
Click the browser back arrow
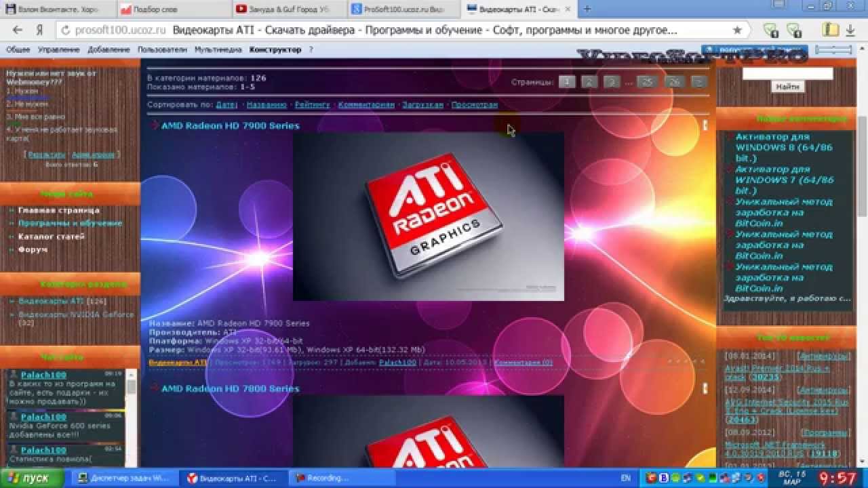(x=18, y=30)
